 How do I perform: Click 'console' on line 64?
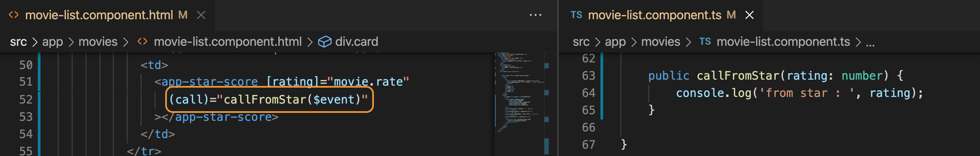pyautogui.click(x=700, y=93)
